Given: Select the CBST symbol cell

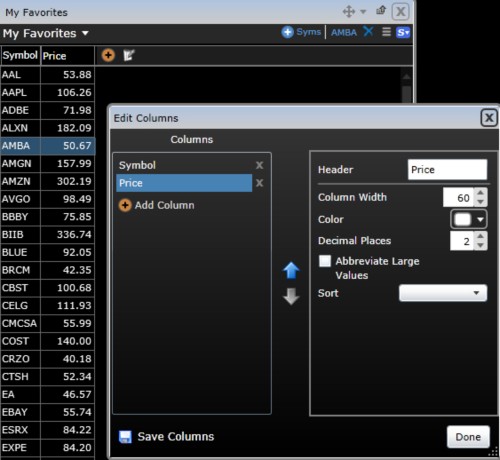Looking at the screenshot, I should (x=20, y=288).
